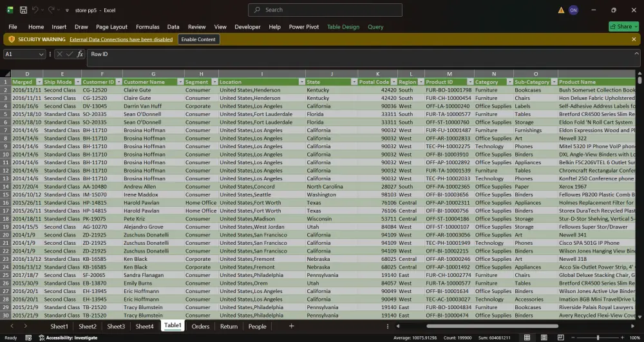The image size is (644, 342).
Task: Add a new sheet with plus icon
Action: click(x=291, y=326)
